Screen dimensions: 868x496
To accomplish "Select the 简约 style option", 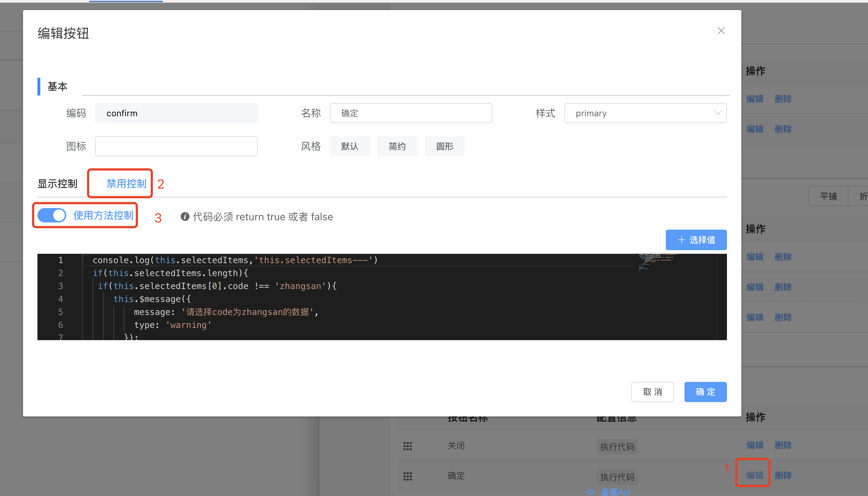I will point(397,146).
